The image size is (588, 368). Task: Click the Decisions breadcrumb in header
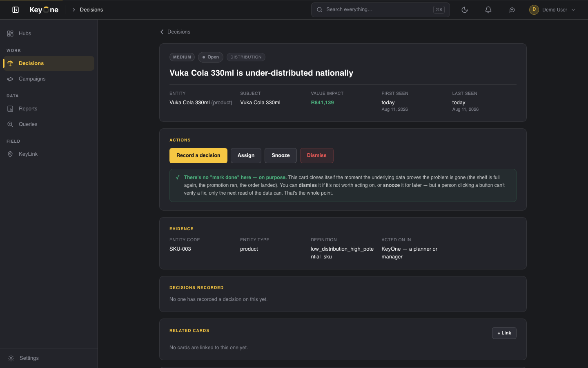pos(91,10)
